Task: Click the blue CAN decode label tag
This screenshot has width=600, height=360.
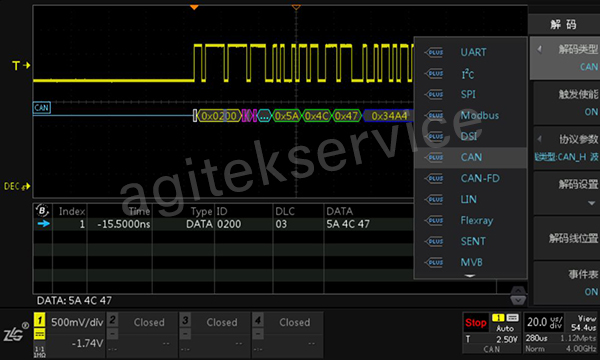Action: point(42,108)
